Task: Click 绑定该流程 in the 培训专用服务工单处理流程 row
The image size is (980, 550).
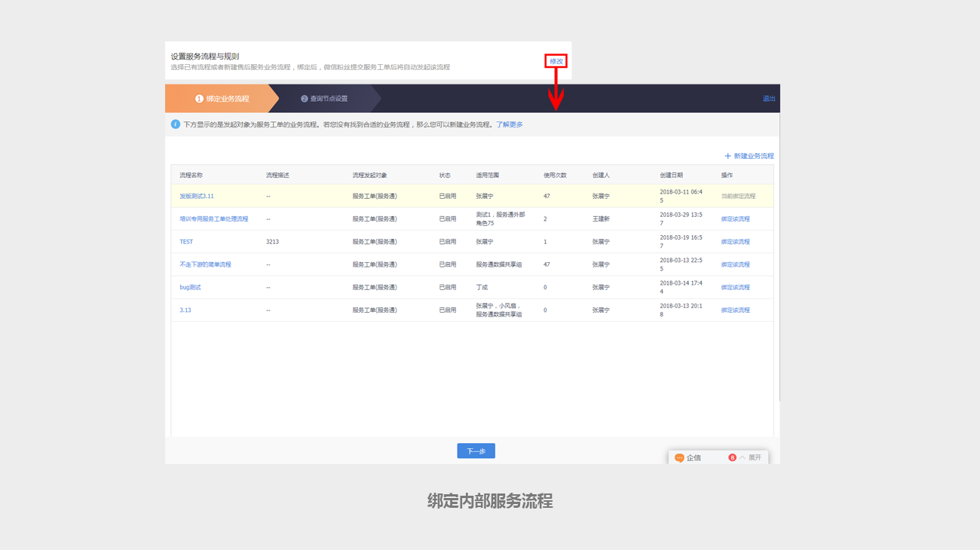Action: coord(736,219)
